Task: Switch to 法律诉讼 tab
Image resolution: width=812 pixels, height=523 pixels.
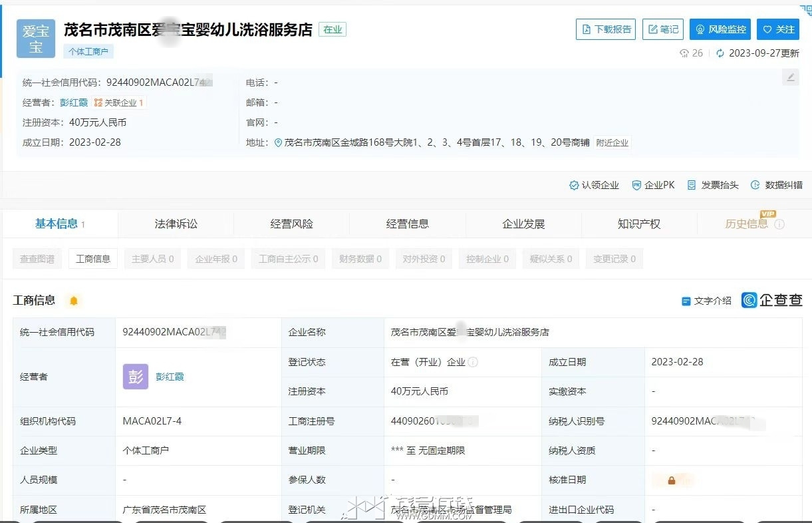Action: tap(176, 224)
